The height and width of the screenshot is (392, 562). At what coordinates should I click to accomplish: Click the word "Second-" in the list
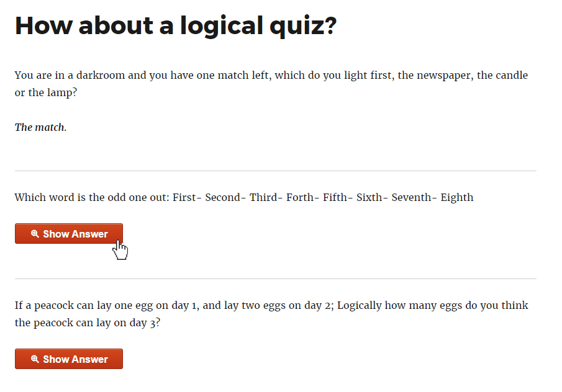225,198
